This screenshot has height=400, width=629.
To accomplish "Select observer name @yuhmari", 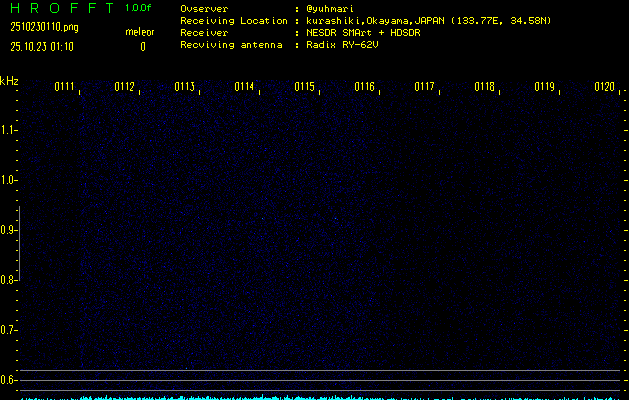I will (x=330, y=9).
